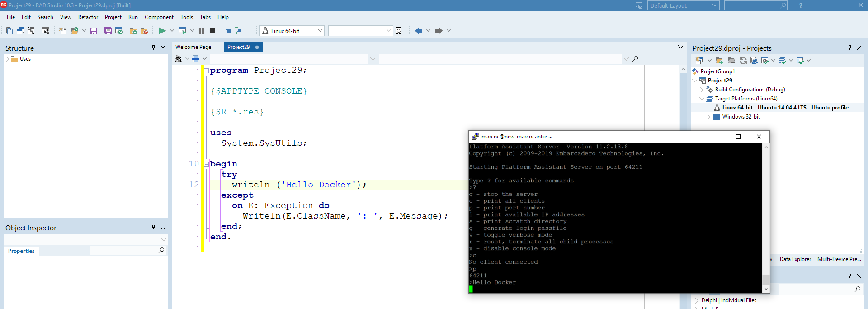
Task: Navigate back with the blue left arrow
Action: 419,31
